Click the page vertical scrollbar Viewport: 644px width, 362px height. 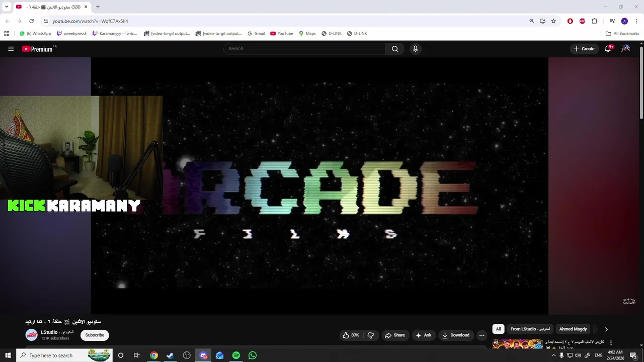point(641,83)
